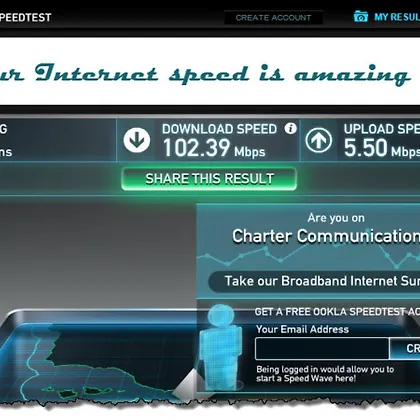This screenshot has height=420, width=420.
Task: Click the line graph behind survey panel
Action: [x=308, y=255]
